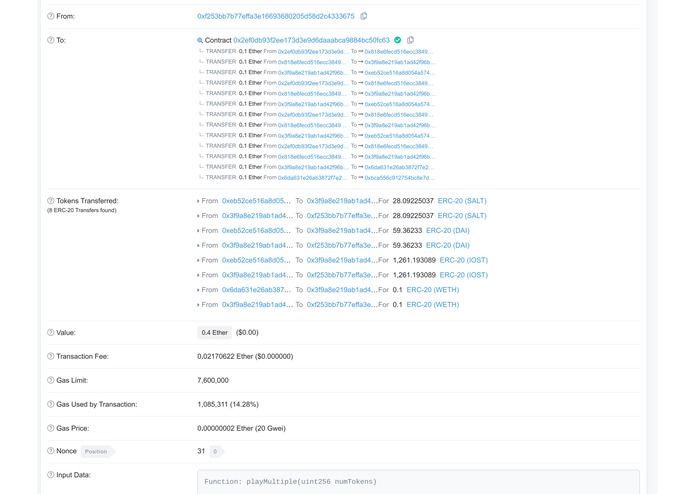Open ERC-20 (IOST) in the row to 0xf253bb7b77effa3e
695x494 pixels.
click(x=464, y=275)
